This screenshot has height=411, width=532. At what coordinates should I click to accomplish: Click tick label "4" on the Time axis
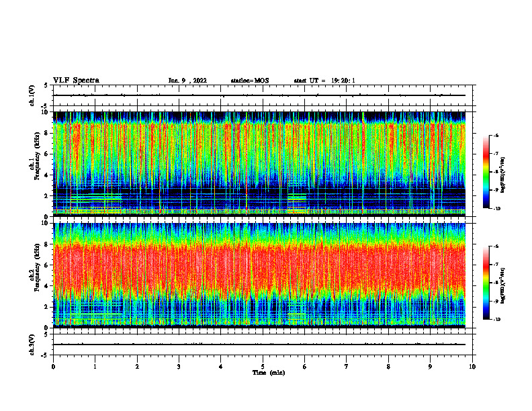[221, 367]
